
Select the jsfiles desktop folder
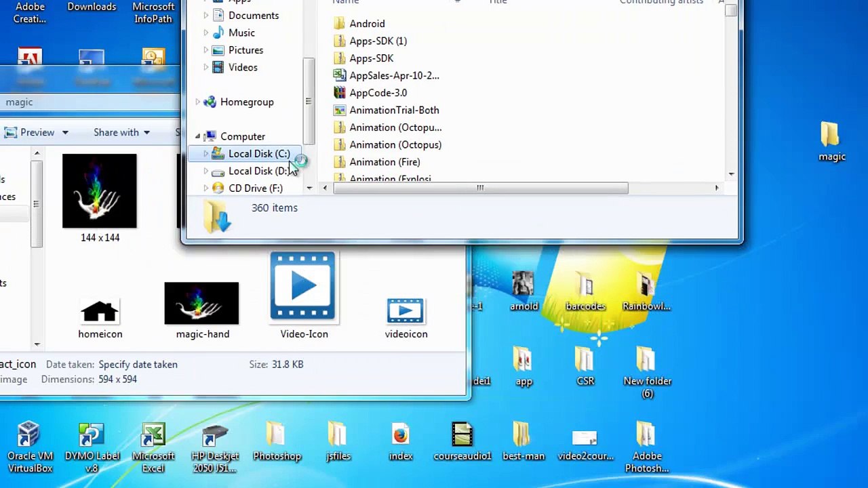(338, 441)
